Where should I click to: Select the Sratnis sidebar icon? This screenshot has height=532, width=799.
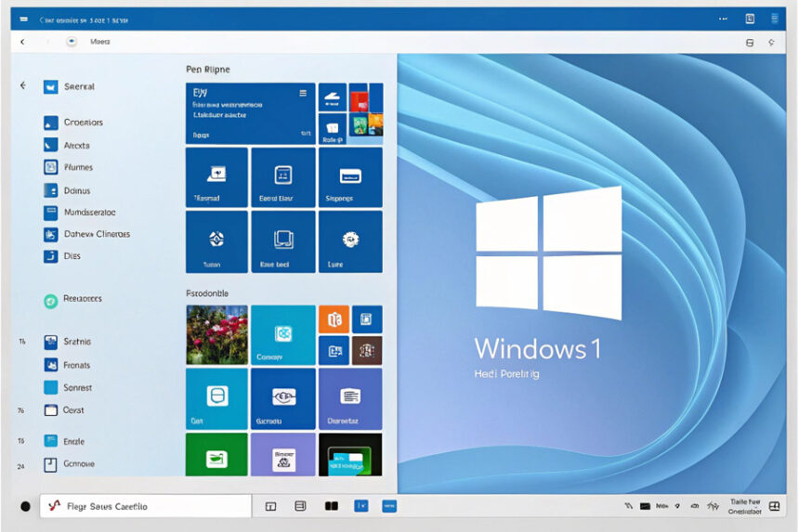click(x=50, y=342)
